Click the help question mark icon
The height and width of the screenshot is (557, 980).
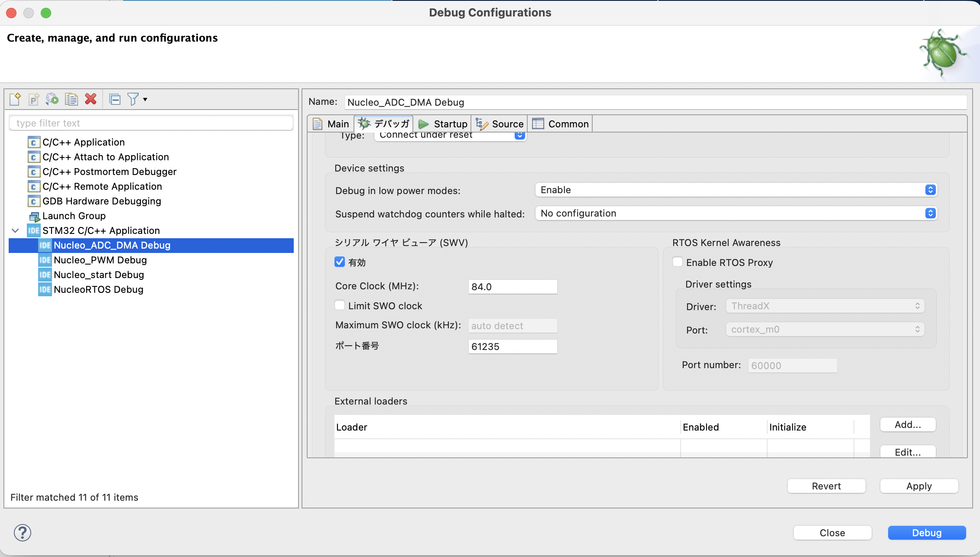click(23, 533)
